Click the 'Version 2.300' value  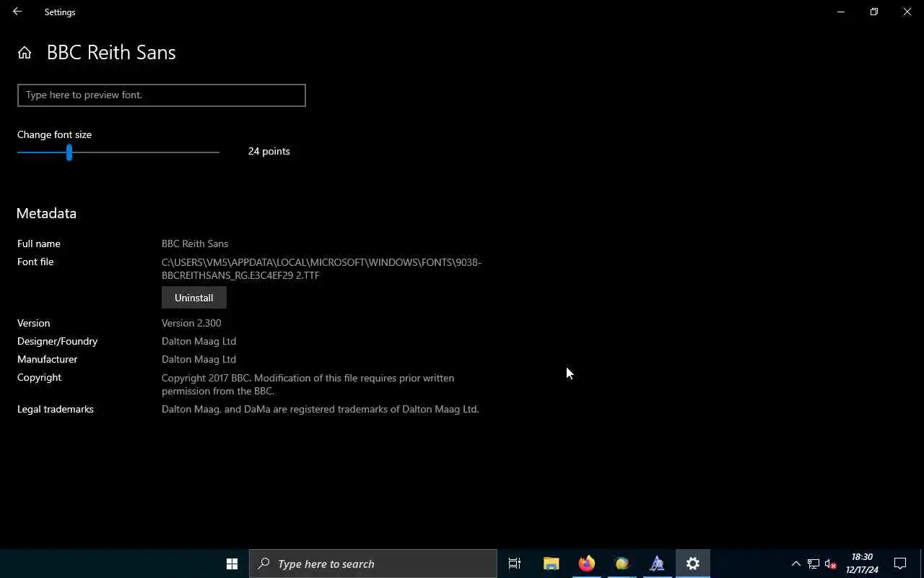(x=191, y=323)
